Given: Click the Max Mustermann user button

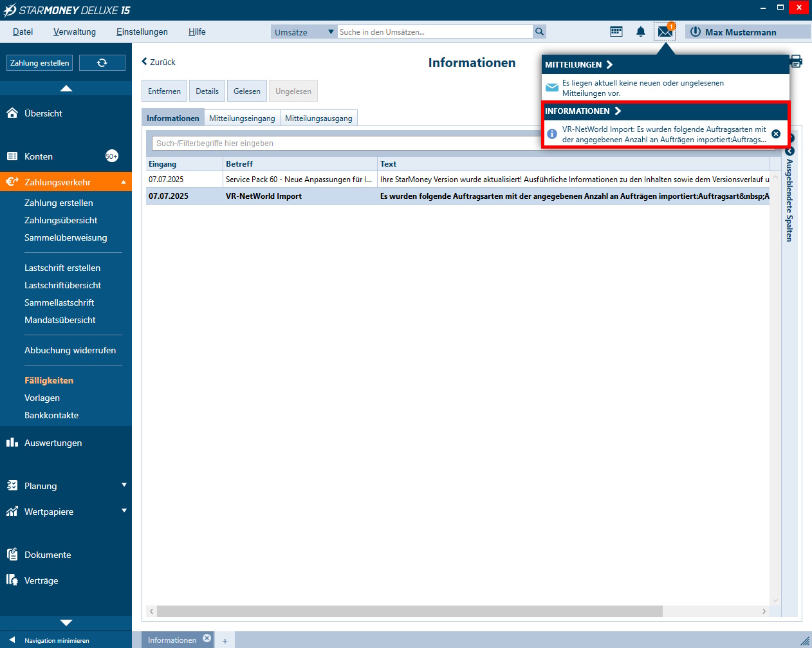Looking at the screenshot, I should pos(748,32).
